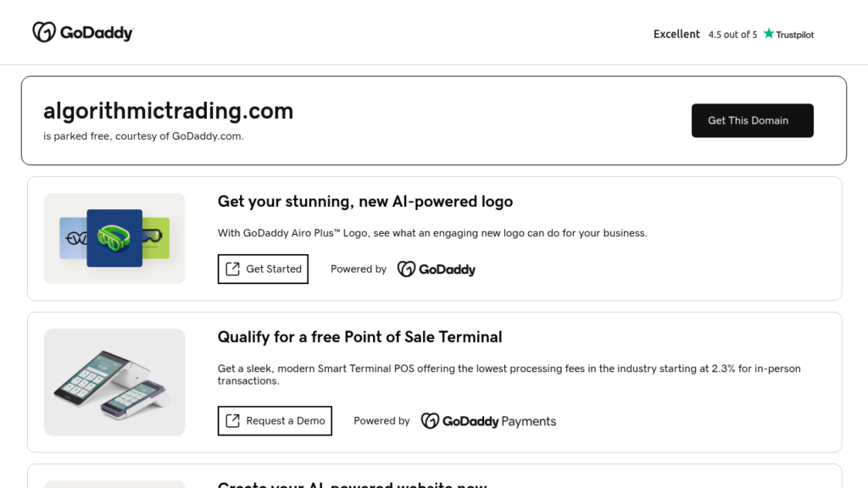Click the 4.5 out of 5 score text
Screen dimensions: 868x488
[x=732, y=35]
